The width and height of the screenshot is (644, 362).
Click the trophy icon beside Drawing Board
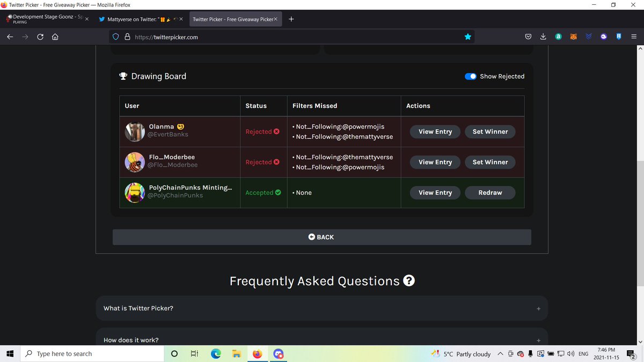click(x=123, y=76)
